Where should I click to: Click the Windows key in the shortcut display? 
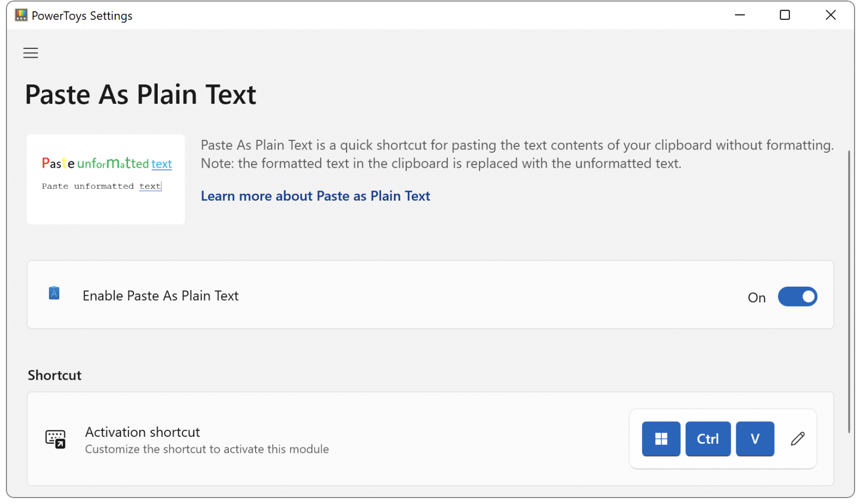[x=661, y=439]
